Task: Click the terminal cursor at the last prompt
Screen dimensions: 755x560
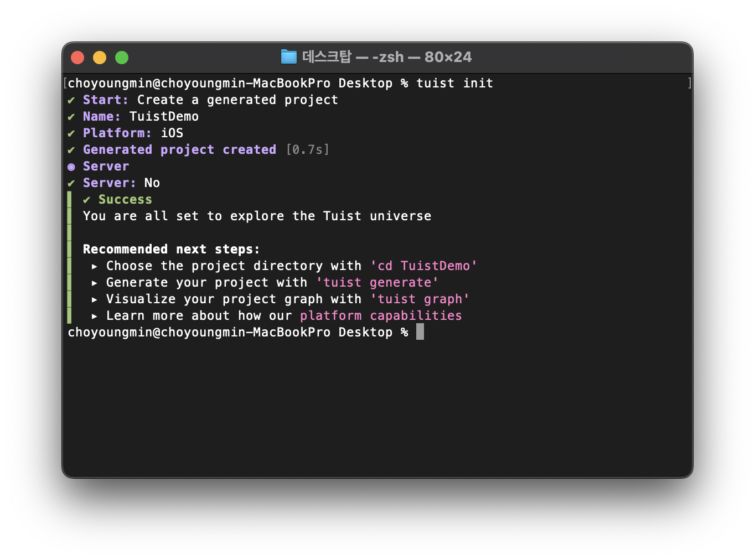Action: click(x=420, y=331)
